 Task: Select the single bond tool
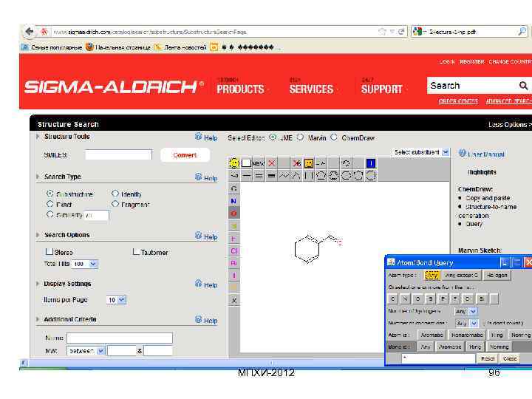[x=247, y=175]
